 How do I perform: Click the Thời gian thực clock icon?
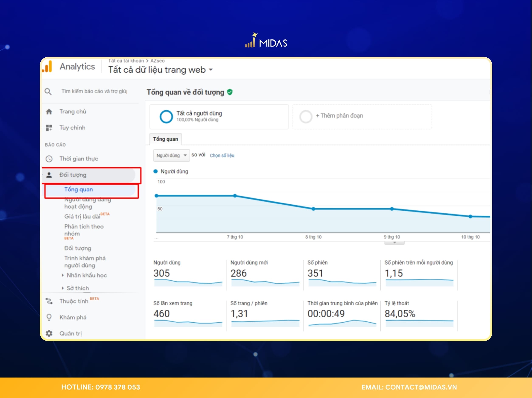[x=49, y=159]
